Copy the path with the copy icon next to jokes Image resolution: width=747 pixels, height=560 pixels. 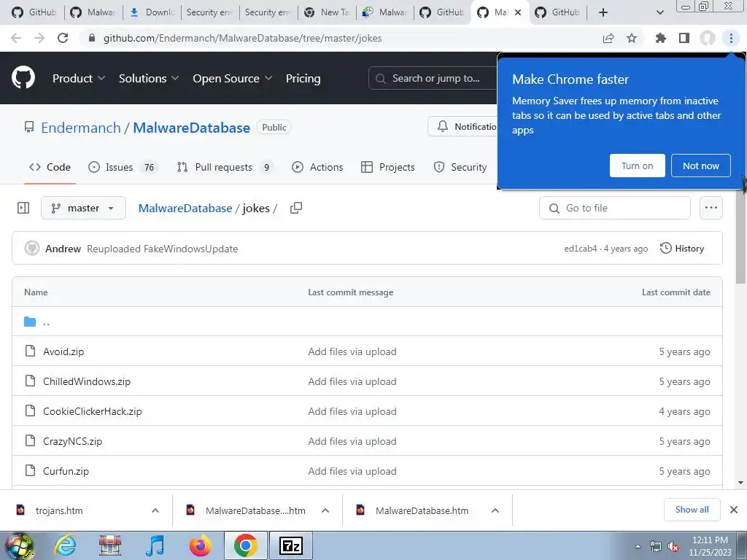coord(296,208)
